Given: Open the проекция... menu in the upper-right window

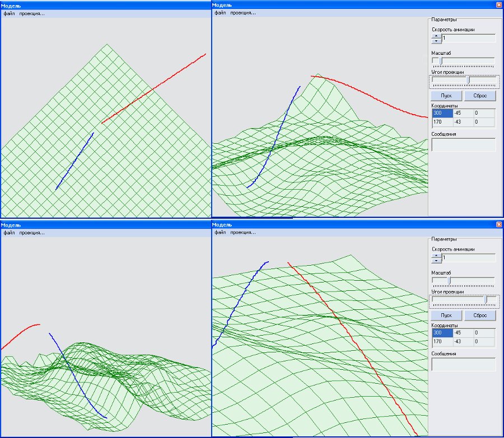Looking at the screenshot, I should (243, 13).
